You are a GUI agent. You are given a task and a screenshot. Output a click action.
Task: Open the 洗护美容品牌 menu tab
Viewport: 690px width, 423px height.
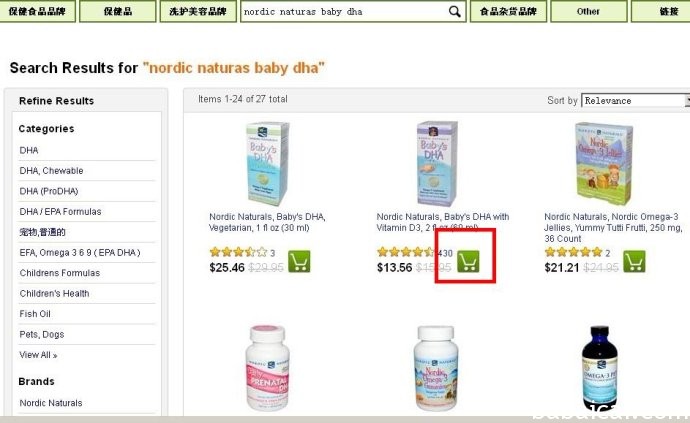click(x=198, y=11)
